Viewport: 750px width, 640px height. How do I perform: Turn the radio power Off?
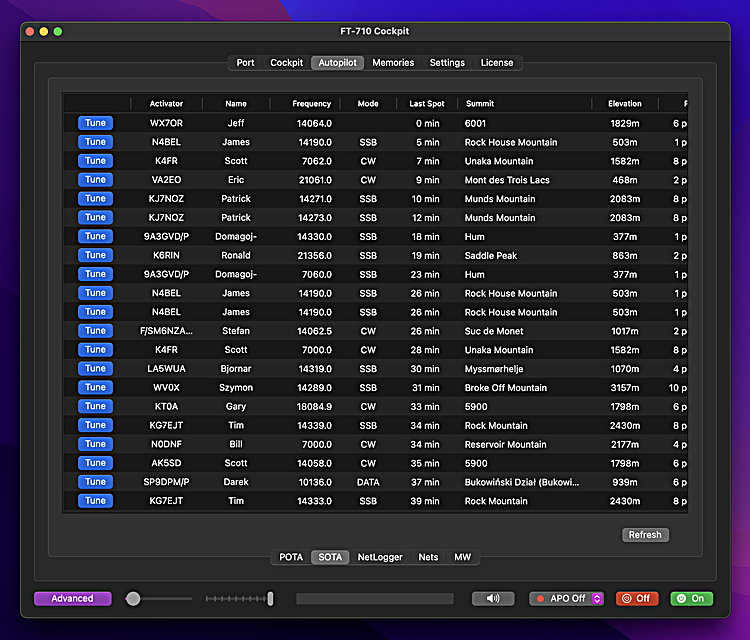click(637, 598)
